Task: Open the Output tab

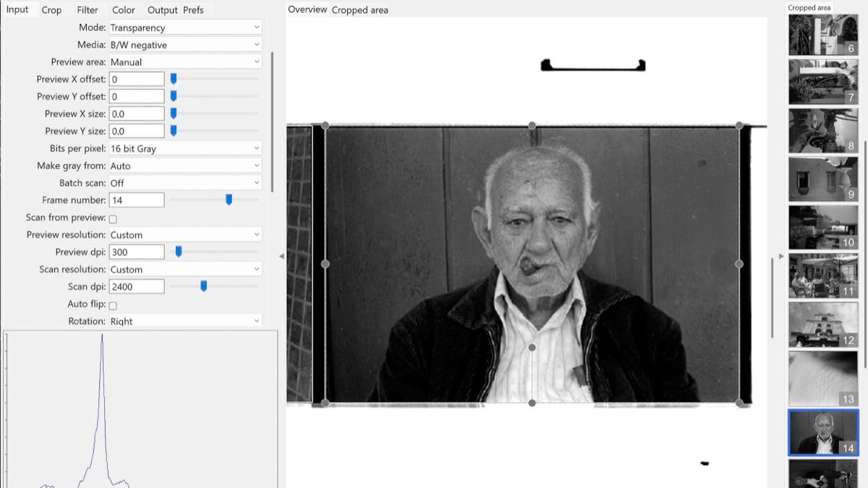Action: (161, 9)
